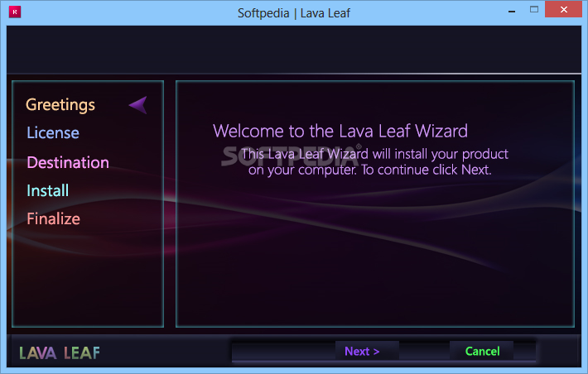
Task: Go to the Destination step
Action: point(68,162)
